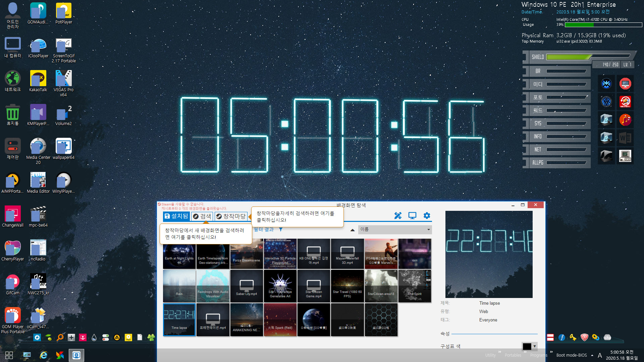Click the golden key dock icon
Viewport: 644px width, 362px height.
coord(573,337)
